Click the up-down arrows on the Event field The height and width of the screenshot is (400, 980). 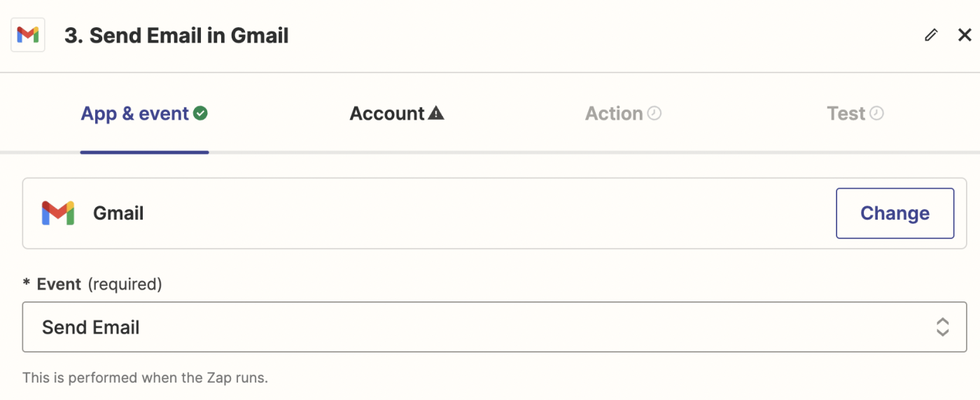pyautogui.click(x=943, y=327)
